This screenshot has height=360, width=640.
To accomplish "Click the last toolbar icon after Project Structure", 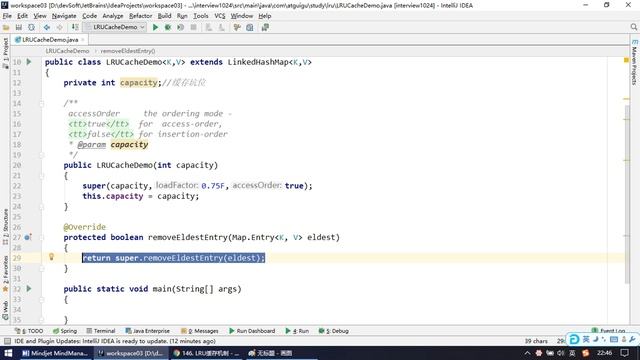I will (265, 27).
